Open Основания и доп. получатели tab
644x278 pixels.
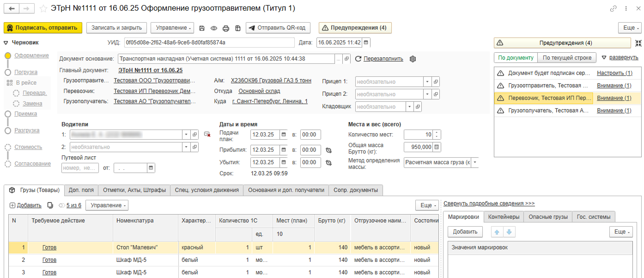286,190
